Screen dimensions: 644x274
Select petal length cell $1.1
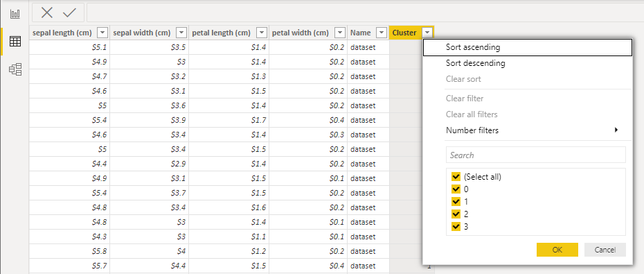point(229,237)
